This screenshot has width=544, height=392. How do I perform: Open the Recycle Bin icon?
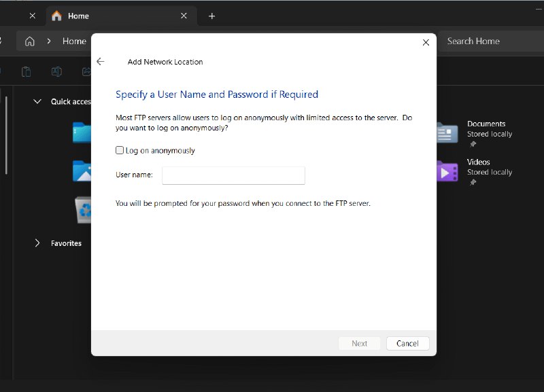[x=83, y=210]
